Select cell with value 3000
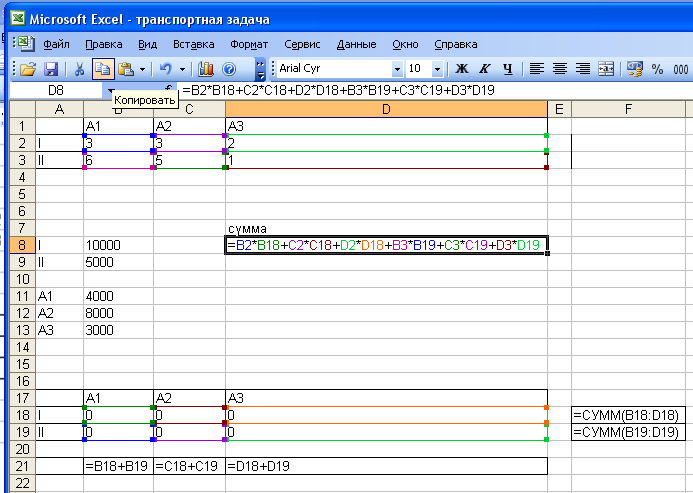693x493 pixels. (118, 330)
